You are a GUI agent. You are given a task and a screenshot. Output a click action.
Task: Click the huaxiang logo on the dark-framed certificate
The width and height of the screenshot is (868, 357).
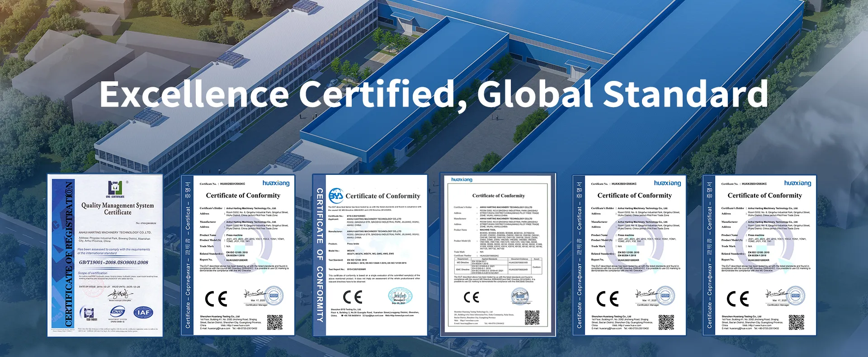coord(462,180)
